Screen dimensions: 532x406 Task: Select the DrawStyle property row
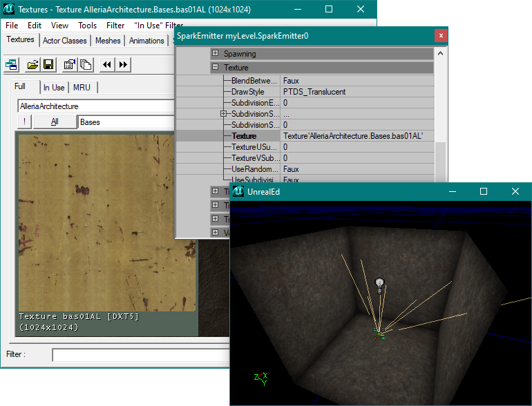[x=305, y=92]
